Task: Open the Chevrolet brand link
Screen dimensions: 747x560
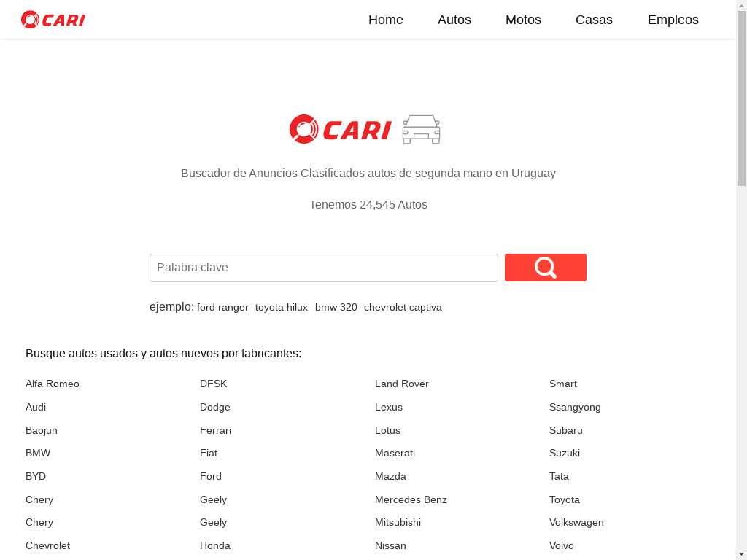Action: pos(47,545)
